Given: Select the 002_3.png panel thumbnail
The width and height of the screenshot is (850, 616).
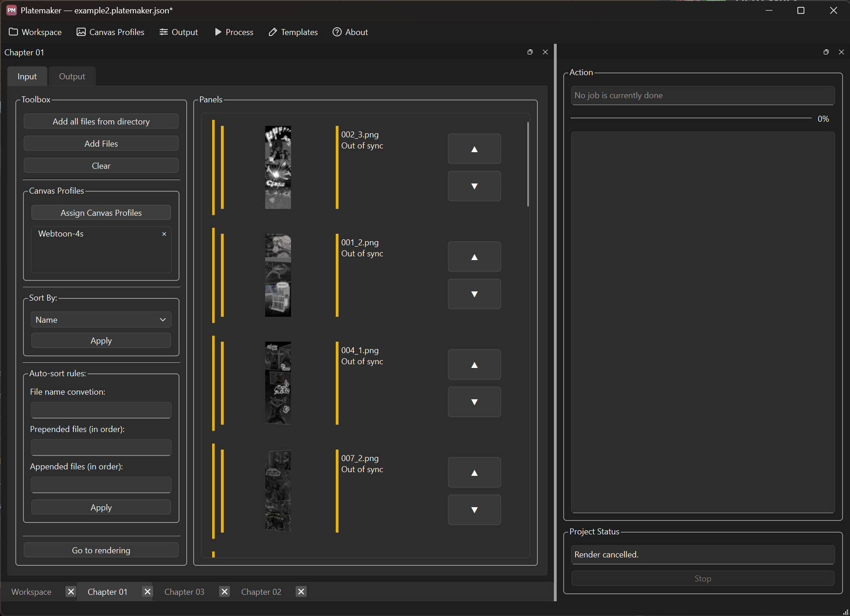Looking at the screenshot, I should coord(278,167).
